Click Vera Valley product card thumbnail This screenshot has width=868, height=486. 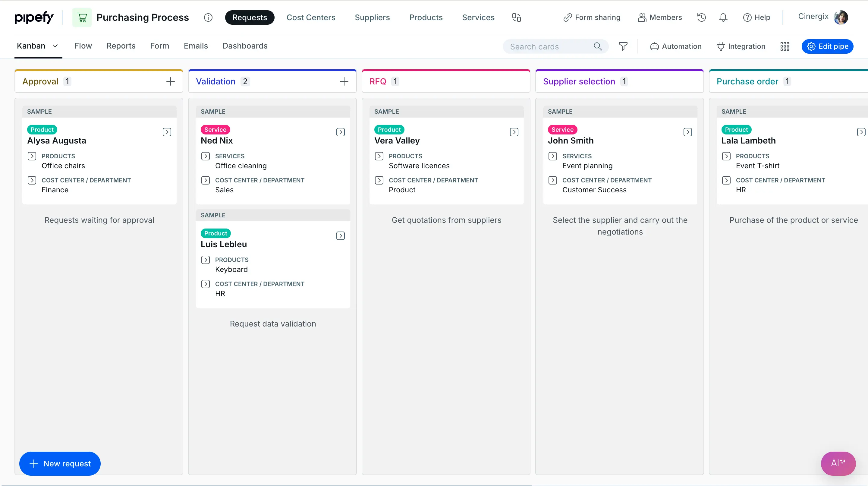coord(513,131)
